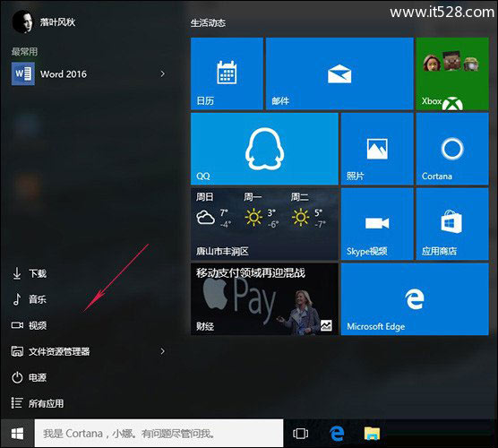Click the 周日 forecast in weather tile
Image resolution: width=498 pixels, height=448 pixels.
213,211
